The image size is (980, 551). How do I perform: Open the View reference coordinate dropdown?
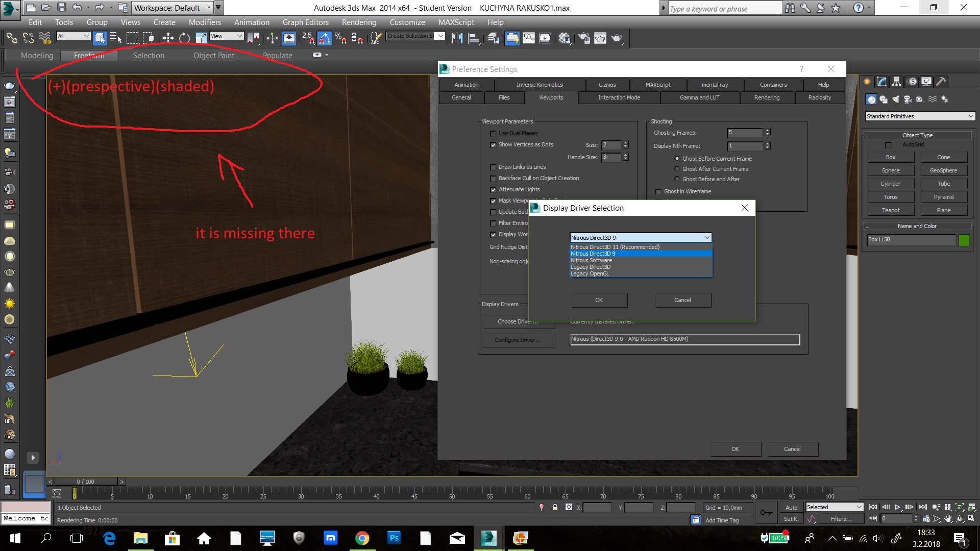(x=226, y=36)
